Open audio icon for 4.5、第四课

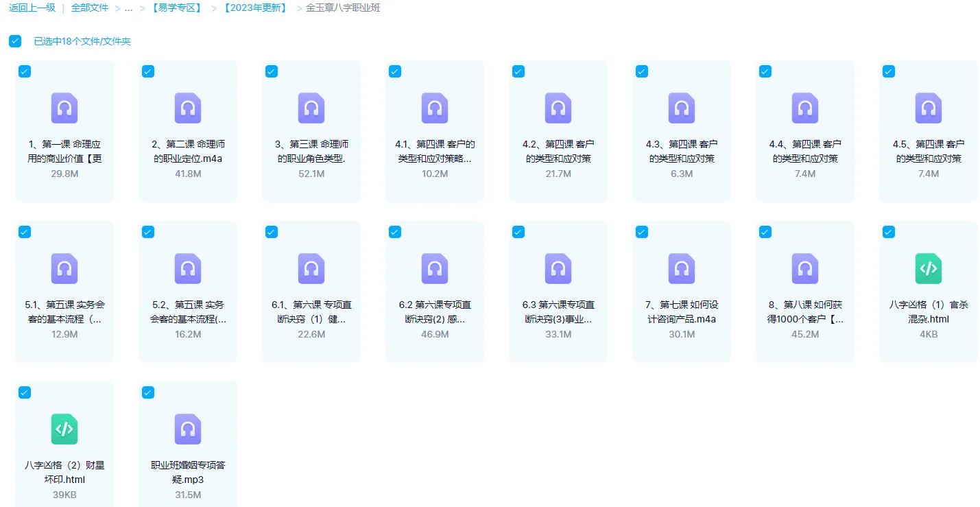coord(929,108)
